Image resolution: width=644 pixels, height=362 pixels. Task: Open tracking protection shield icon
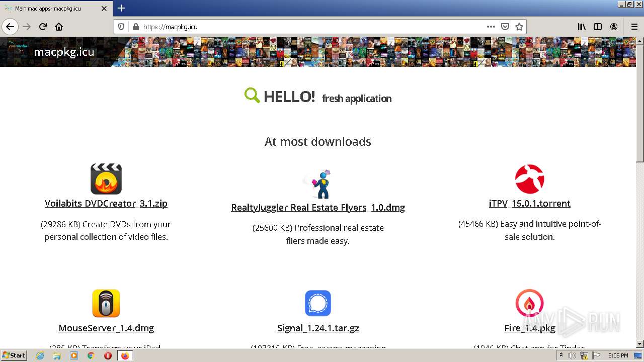pyautogui.click(x=121, y=27)
